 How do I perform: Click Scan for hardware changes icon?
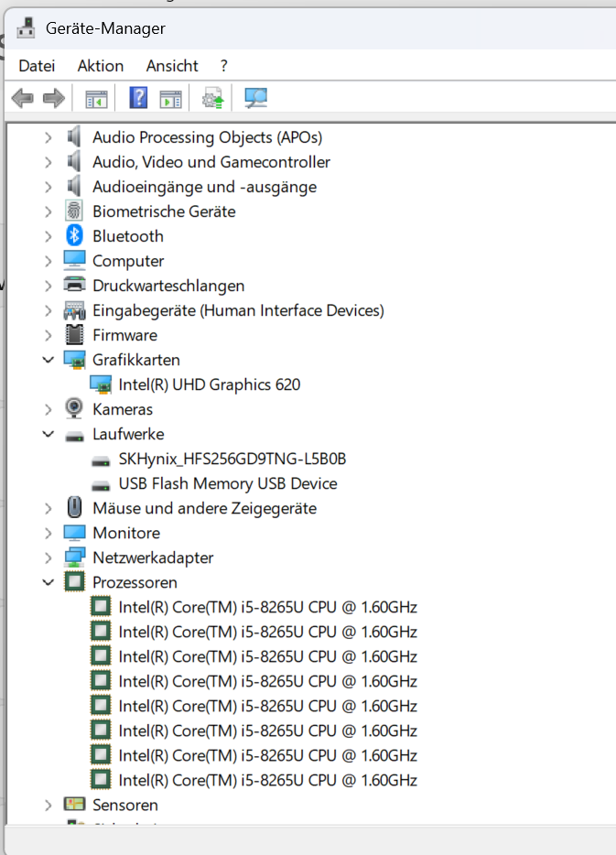pos(255,98)
